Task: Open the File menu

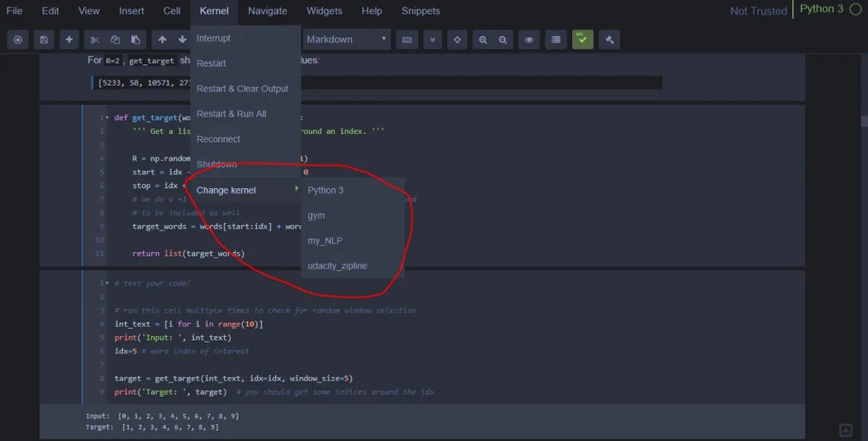Action: (14, 11)
